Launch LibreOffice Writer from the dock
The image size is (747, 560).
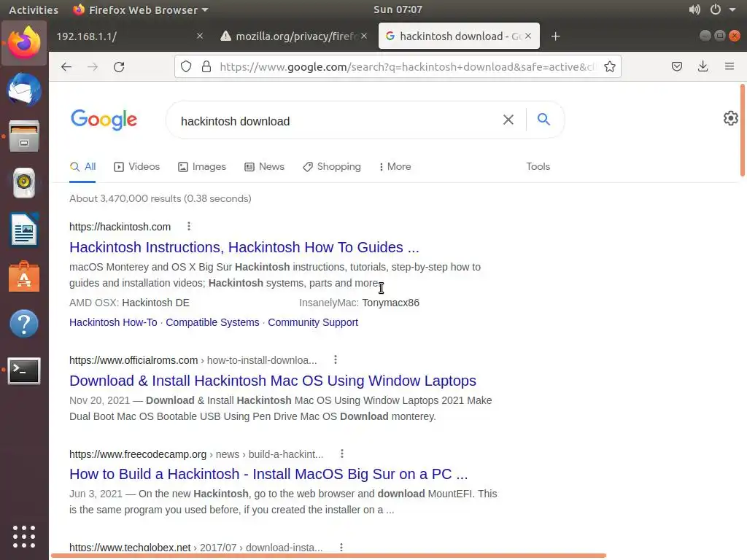(x=24, y=230)
